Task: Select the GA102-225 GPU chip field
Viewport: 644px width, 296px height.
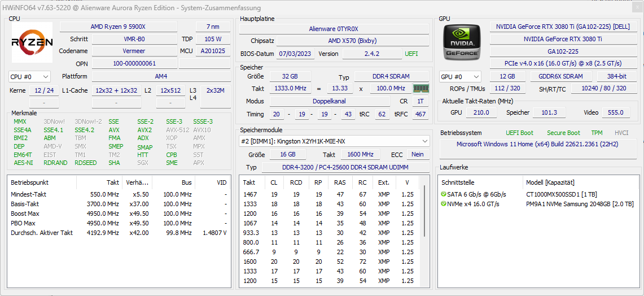Action: point(563,52)
